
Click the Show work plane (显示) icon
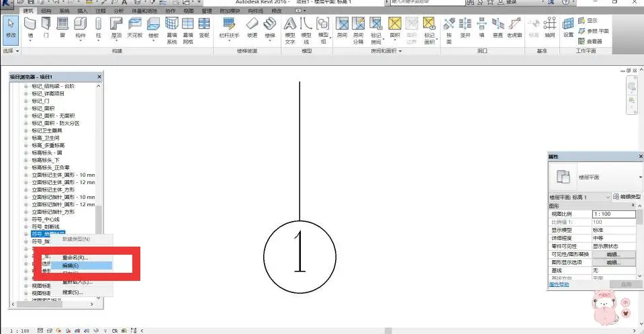point(588,21)
